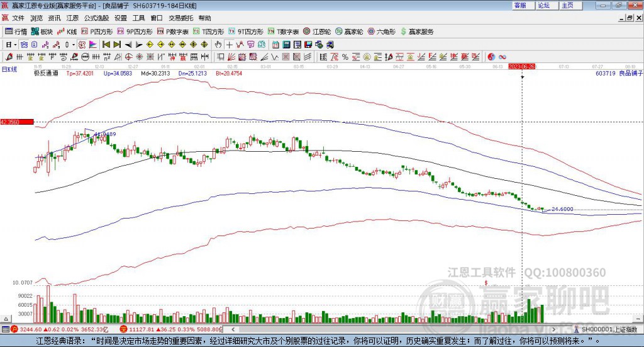The width and height of the screenshot is (644, 347).
Task: Click the red pencil drawing tool icon
Action: 9,57
